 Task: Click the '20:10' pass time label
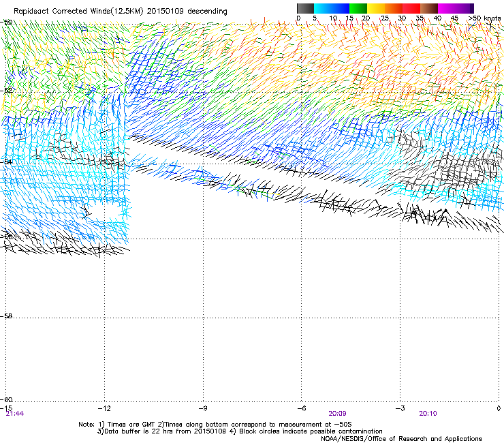click(428, 414)
